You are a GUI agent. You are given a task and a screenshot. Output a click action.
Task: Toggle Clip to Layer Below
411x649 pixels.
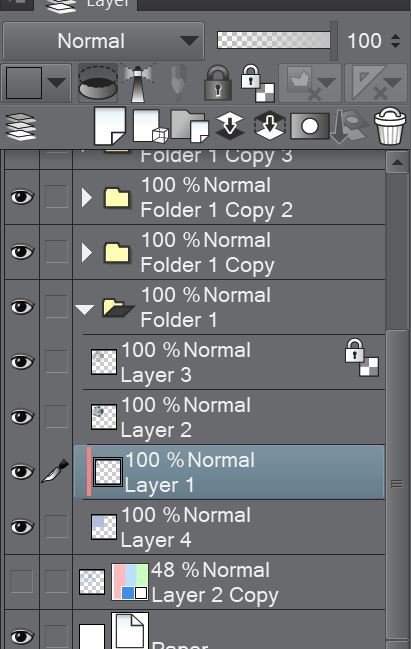(x=98, y=83)
